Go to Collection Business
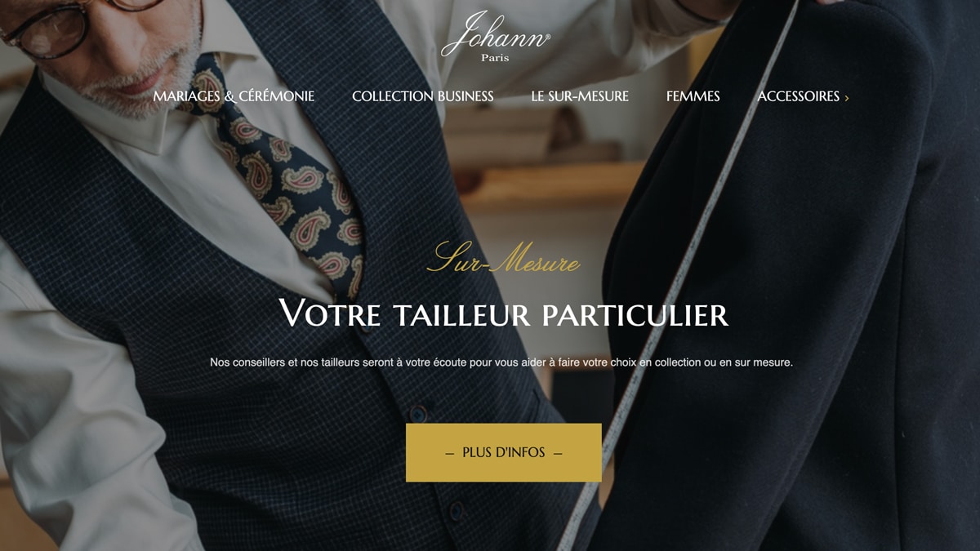980x551 pixels. (423, 96)
